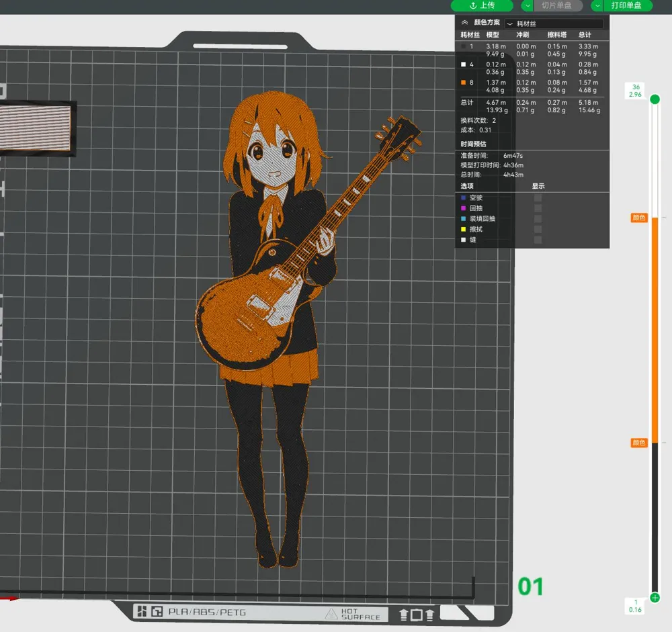Click the 选项 options header
This screenshot has width=672, height=632.
tap(467, 186)
